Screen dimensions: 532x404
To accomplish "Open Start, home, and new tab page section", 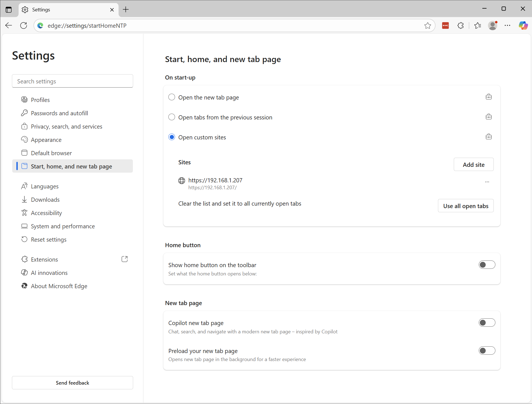I will [72, 166].
